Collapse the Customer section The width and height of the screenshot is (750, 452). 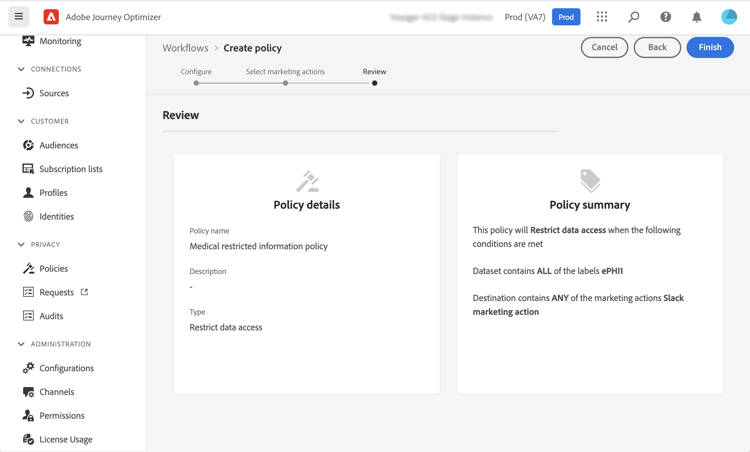tap(21, 121)
